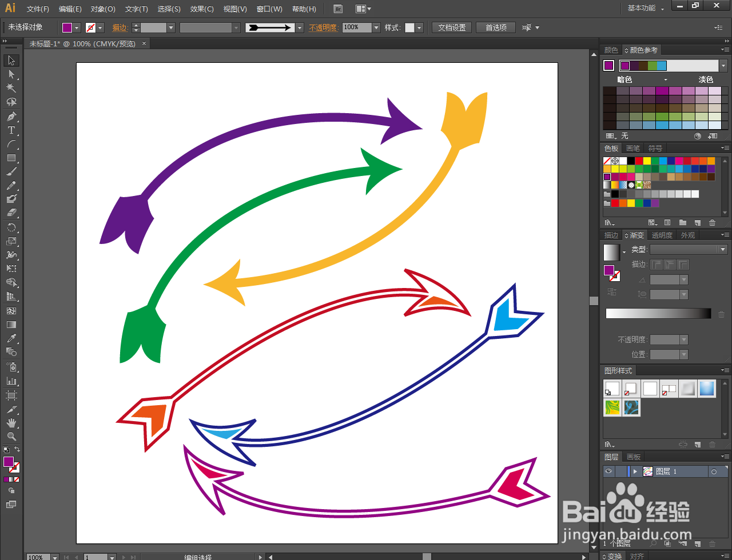Image resolution: width=732 pixels, height=560 pixels.
Task: Select the Symbol Sprayer tool
Action: coord(11,366)
